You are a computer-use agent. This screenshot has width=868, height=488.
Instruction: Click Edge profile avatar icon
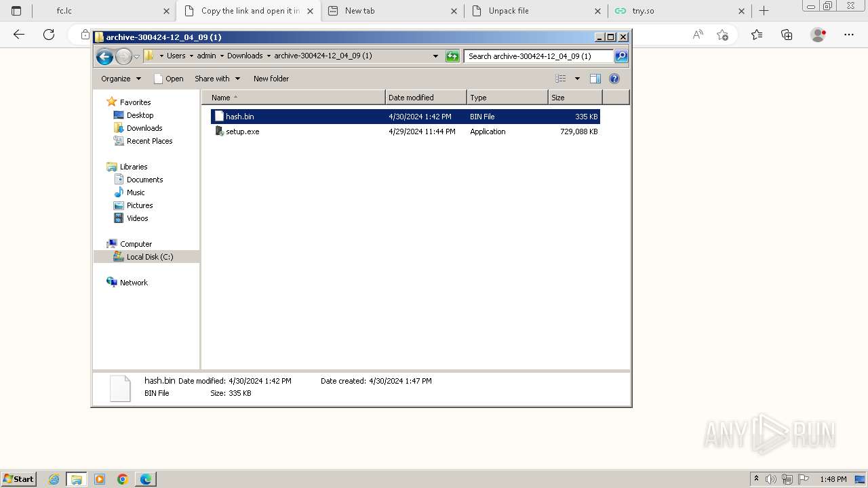coord(818,35)
